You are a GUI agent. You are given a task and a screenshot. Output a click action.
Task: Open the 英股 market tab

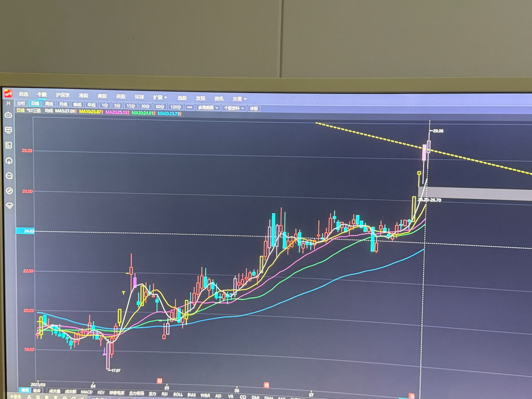121,96
